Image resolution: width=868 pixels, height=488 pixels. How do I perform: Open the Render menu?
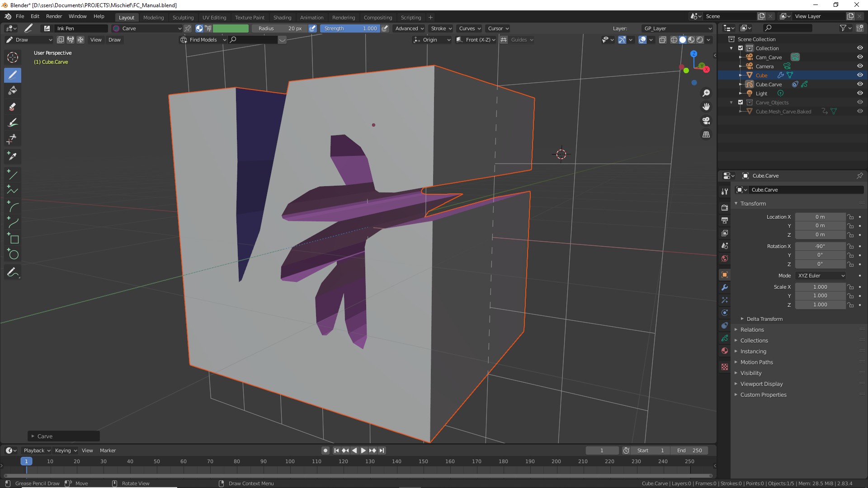[x=54, y=16]
